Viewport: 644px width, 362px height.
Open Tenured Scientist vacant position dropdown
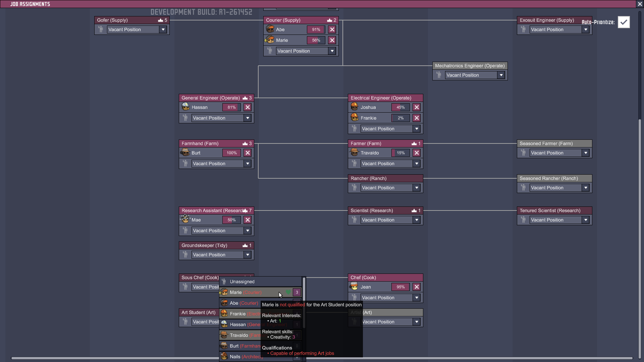(x=586, y=220)
